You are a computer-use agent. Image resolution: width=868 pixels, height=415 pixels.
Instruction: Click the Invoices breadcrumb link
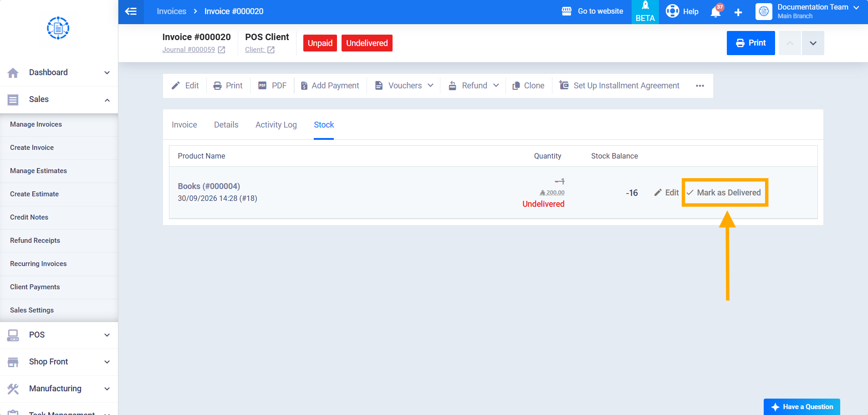(x=172, y=11)
